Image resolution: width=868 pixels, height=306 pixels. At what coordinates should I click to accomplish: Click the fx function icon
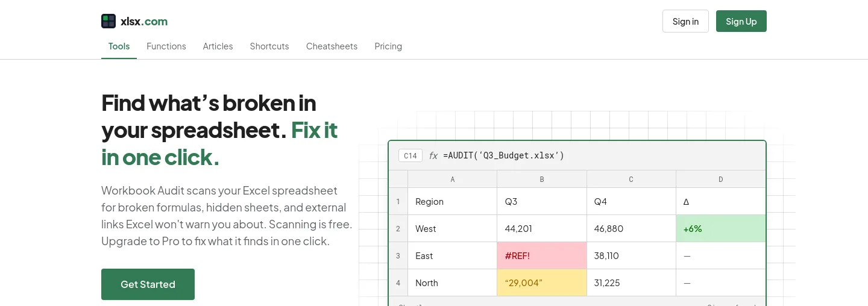pyautogui.click(x=433, y=155)
